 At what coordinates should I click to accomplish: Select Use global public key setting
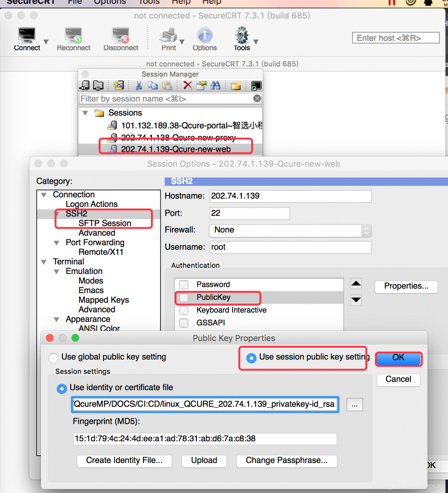pos(54,358)
